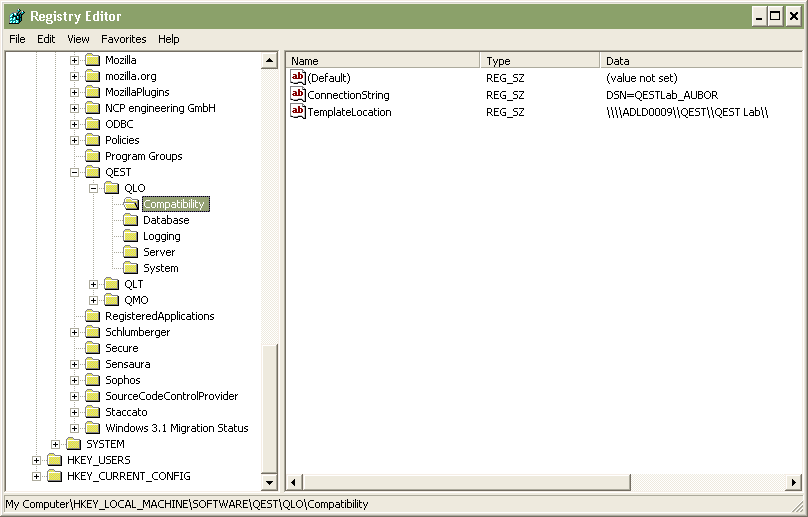Click the tree pane scroll down arrow

click(270, 482)
